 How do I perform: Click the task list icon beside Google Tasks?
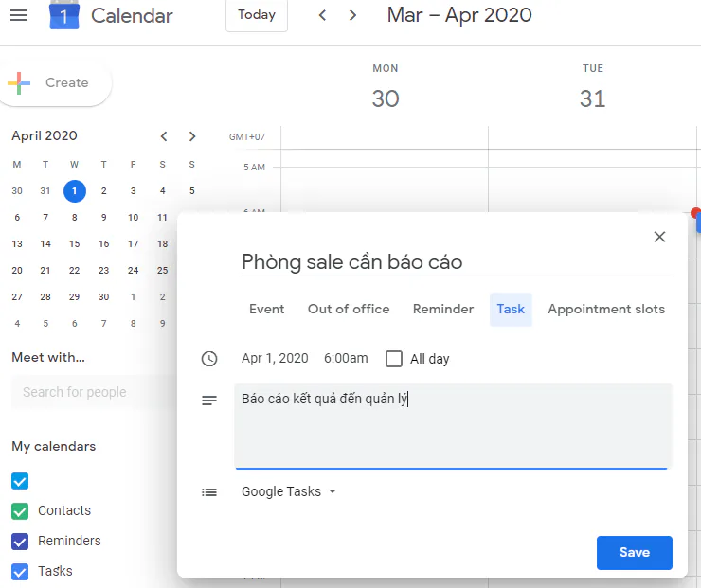pos(209,492)
